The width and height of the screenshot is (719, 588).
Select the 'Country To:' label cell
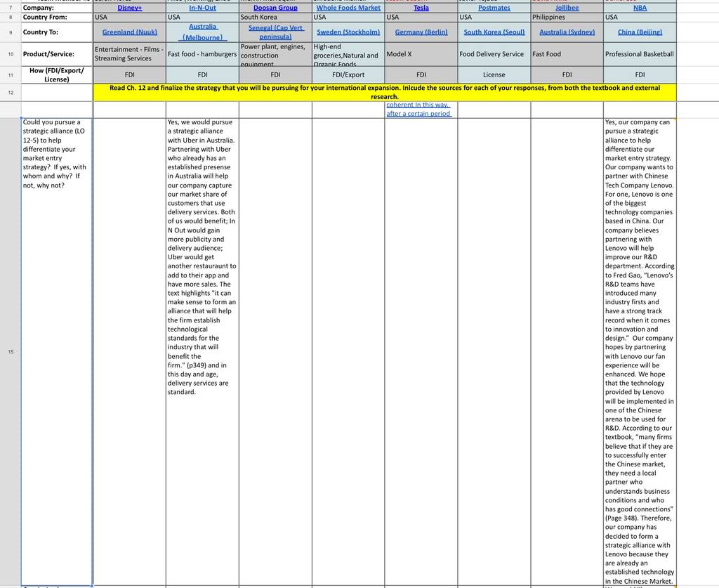click(x=57, y=32)
